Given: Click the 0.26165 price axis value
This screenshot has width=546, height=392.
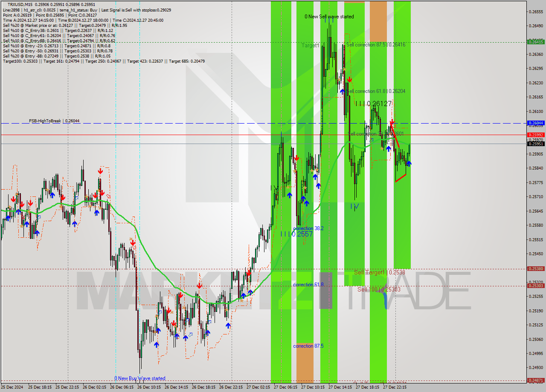Looking at the screenshot, I should pos(536,97).
